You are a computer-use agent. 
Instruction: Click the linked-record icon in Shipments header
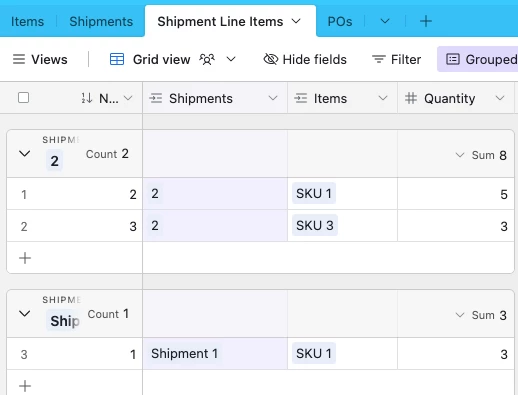coord(156,98)
